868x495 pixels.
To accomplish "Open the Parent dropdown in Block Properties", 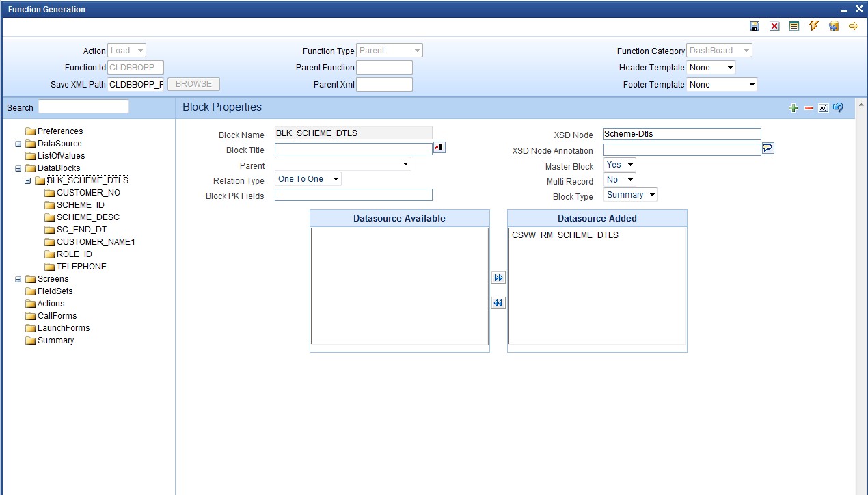I will pyautogui.click(x=343, y=164).
